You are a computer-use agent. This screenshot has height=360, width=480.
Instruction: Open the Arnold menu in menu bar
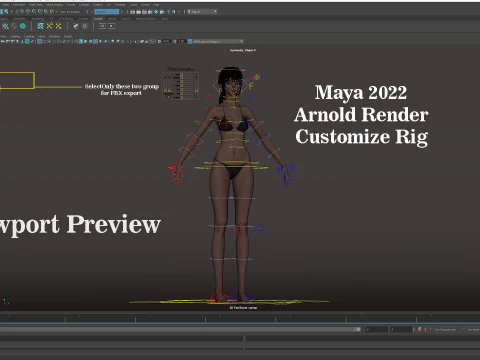click(145, 5)
